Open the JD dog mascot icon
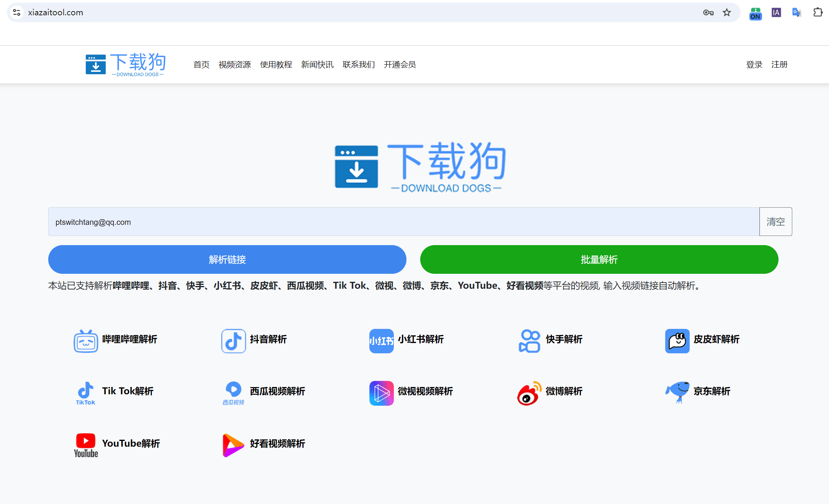Image resolution: width=829 pixels, height=504 pixels. (677, 392)
